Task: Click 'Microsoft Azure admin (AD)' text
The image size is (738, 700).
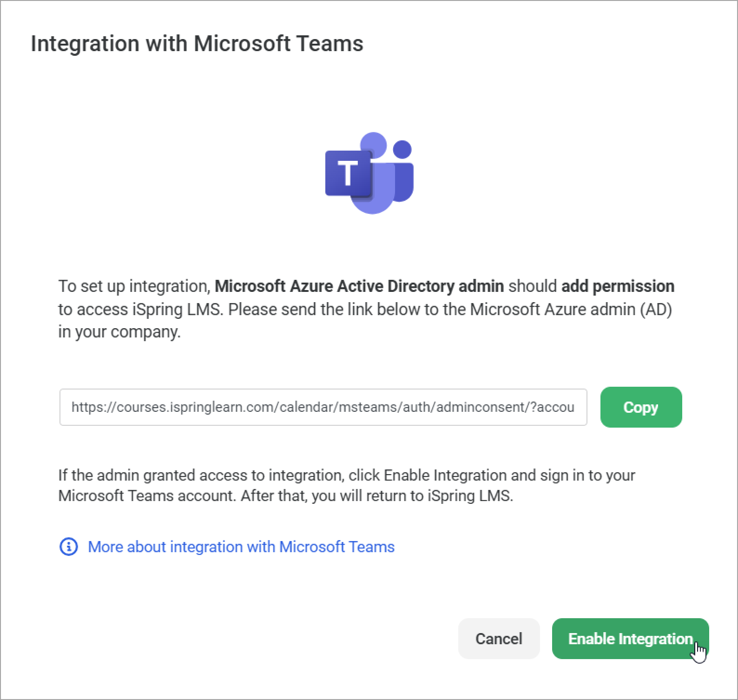Action: [x=571, y=309]
